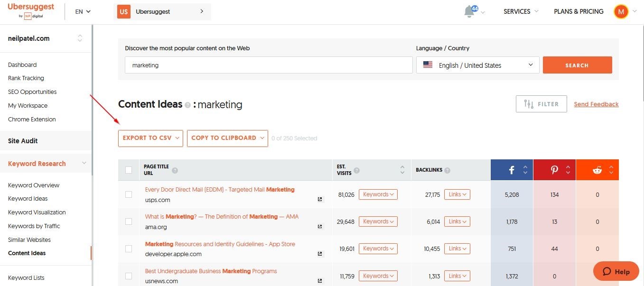Tick the developer.apple.com row checkbox

pos(129,249)
